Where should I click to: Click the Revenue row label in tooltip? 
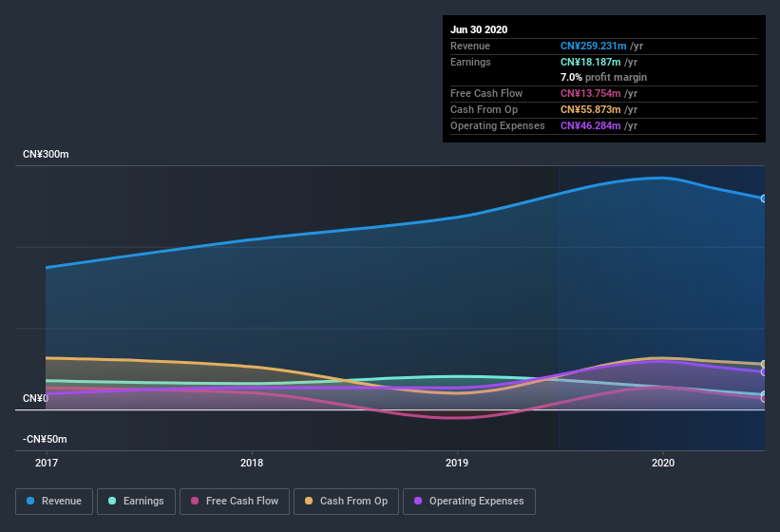point(470,46)
